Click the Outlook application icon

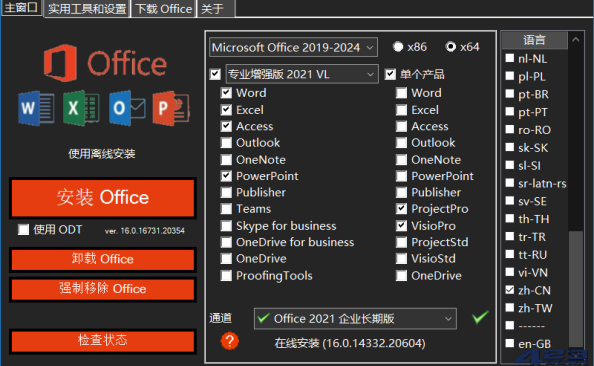[x=127, y=108]
